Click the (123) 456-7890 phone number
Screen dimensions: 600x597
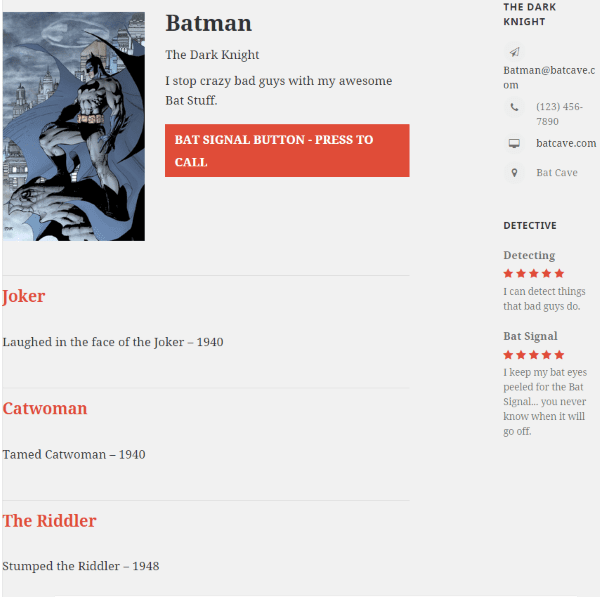[x=559, y=113]
